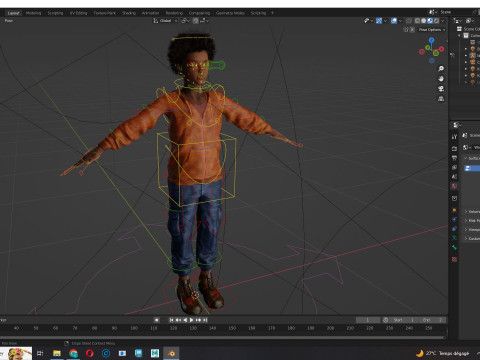Open the Sculpting workspace tab
The width and height of the screenshot is (480, 360).
pos(55,13)
